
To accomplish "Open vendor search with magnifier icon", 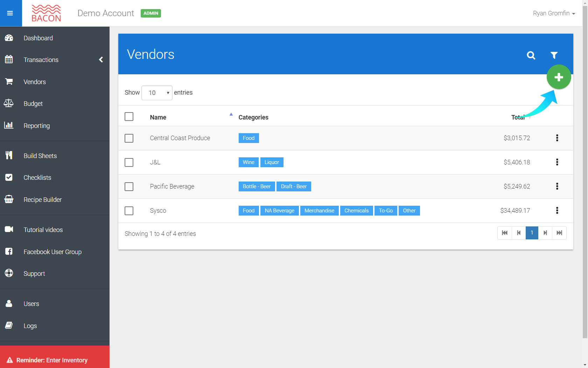I will (x=531, y=55).
